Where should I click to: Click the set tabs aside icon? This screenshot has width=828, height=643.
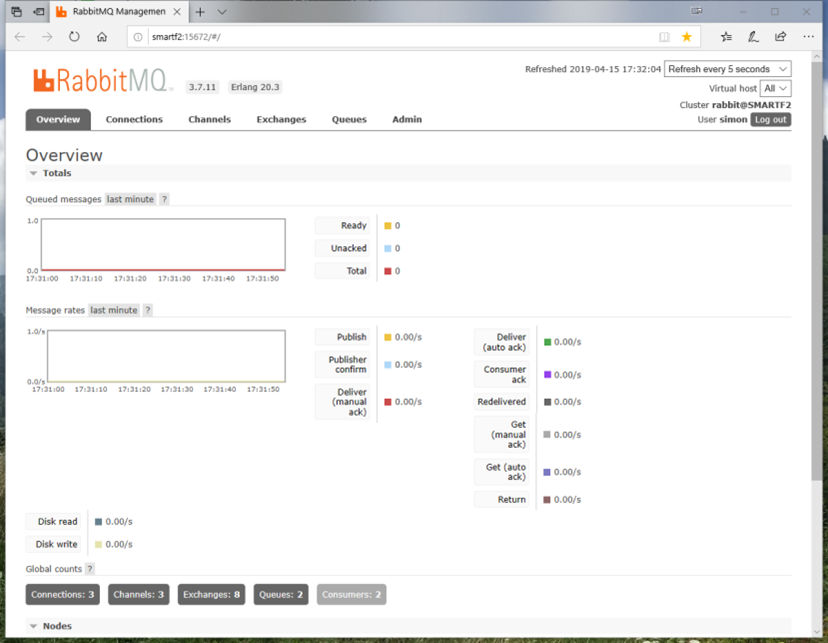coord(39,12)
